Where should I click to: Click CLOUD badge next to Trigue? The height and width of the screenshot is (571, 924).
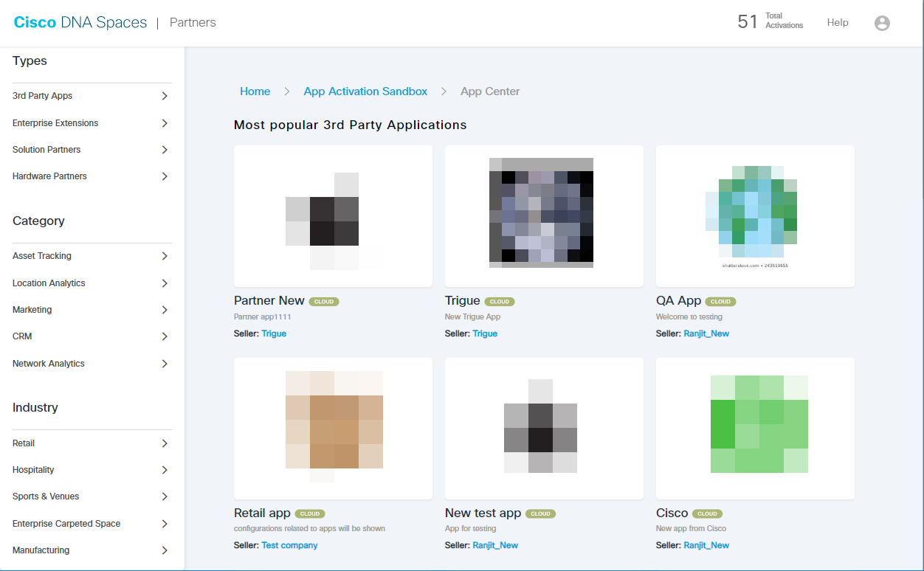(500, 302)
